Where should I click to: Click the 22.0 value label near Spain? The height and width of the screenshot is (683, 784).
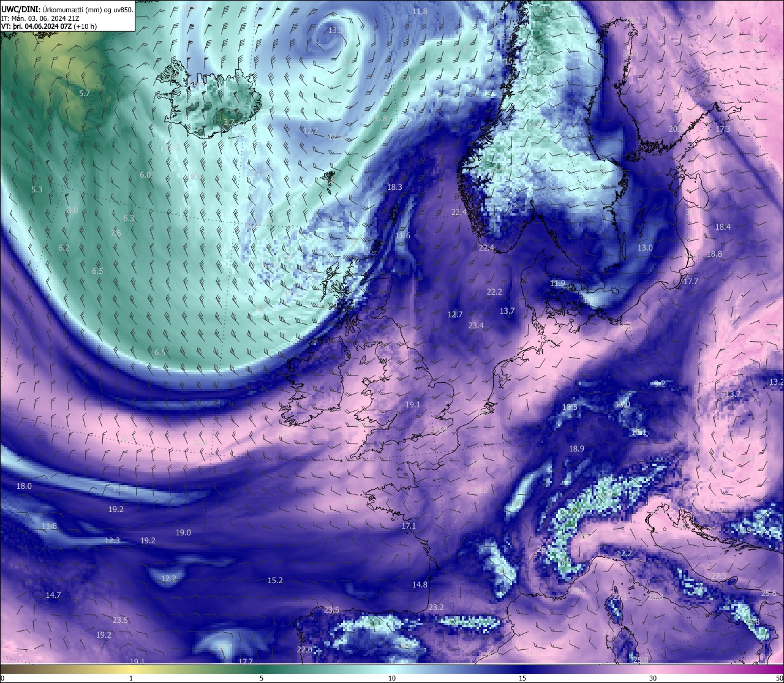(x=304, y=649)
